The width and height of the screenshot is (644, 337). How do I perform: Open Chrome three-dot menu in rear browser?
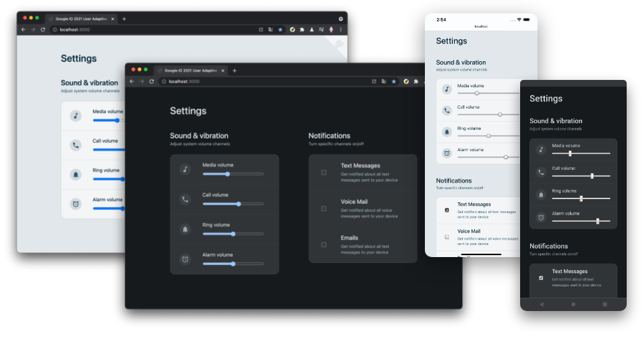click(341, 29)
